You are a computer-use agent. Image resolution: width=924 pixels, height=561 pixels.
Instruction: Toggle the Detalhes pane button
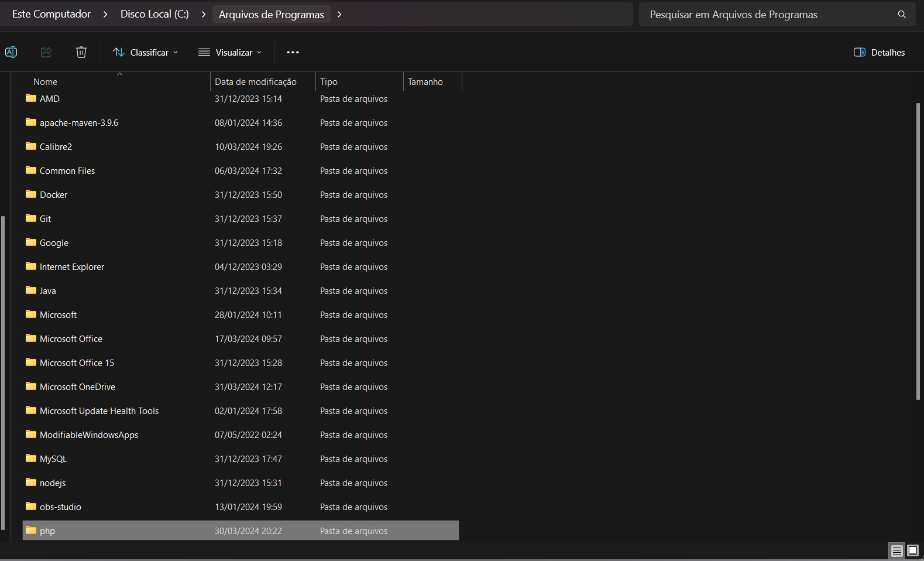tap(879, 52)
